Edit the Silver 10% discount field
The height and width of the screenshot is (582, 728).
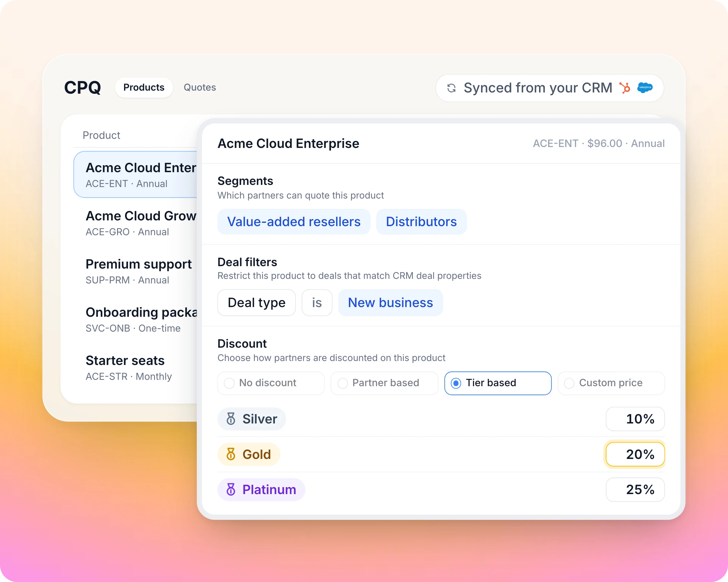635,419
